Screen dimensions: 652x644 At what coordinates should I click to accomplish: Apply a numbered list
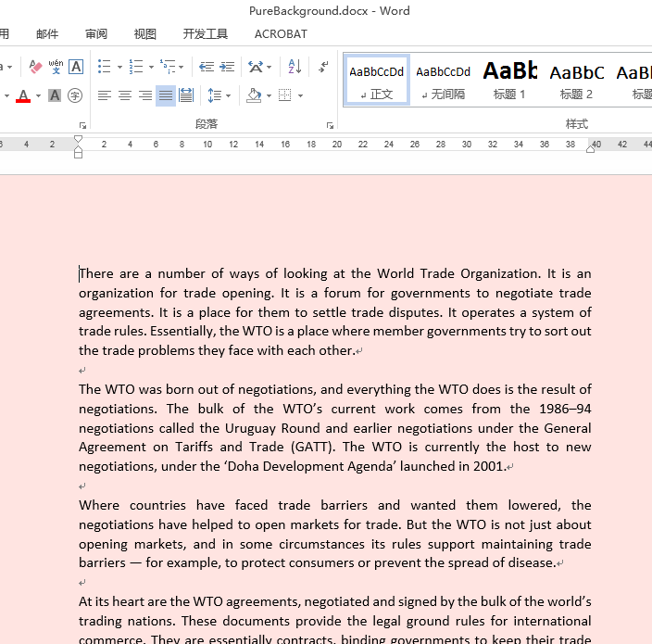(136, 67)
